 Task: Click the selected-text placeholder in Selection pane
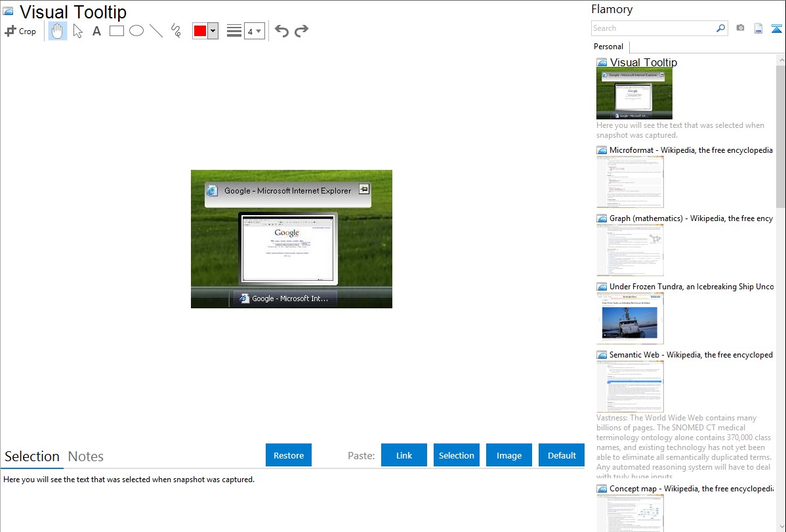click(x=129, y=480)
